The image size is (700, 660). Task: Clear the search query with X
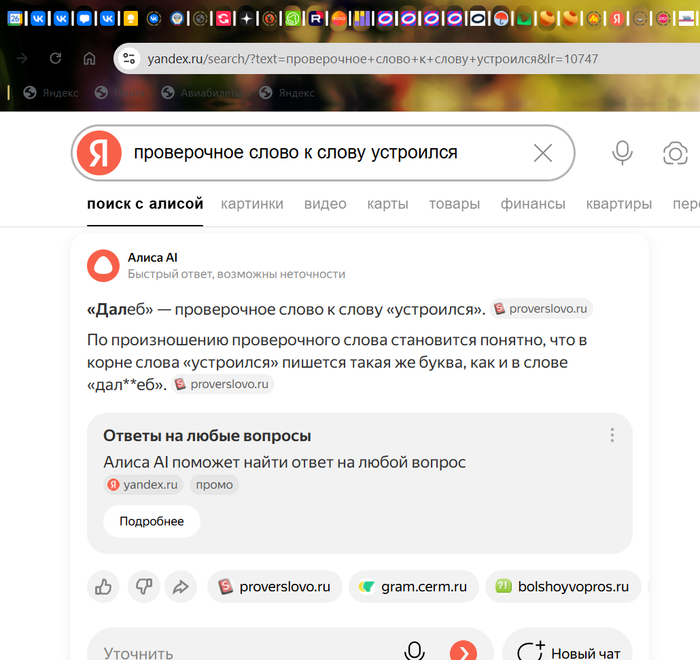click(x=543, y=153)
